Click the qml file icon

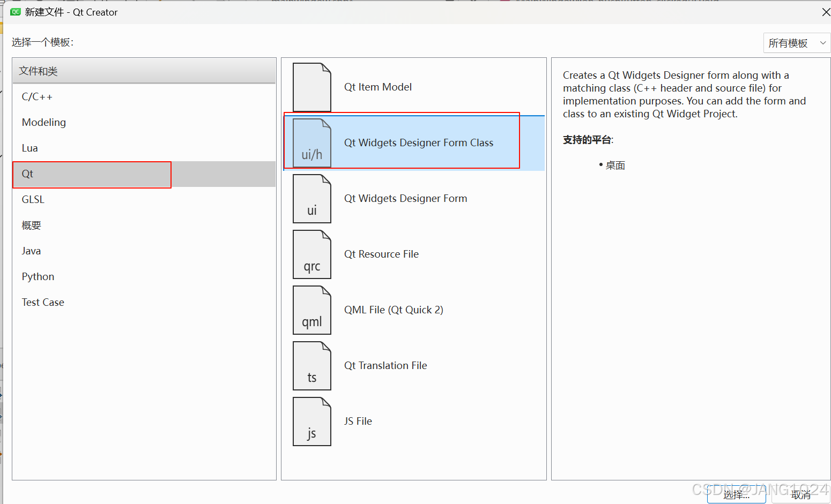tap(312, 310)
